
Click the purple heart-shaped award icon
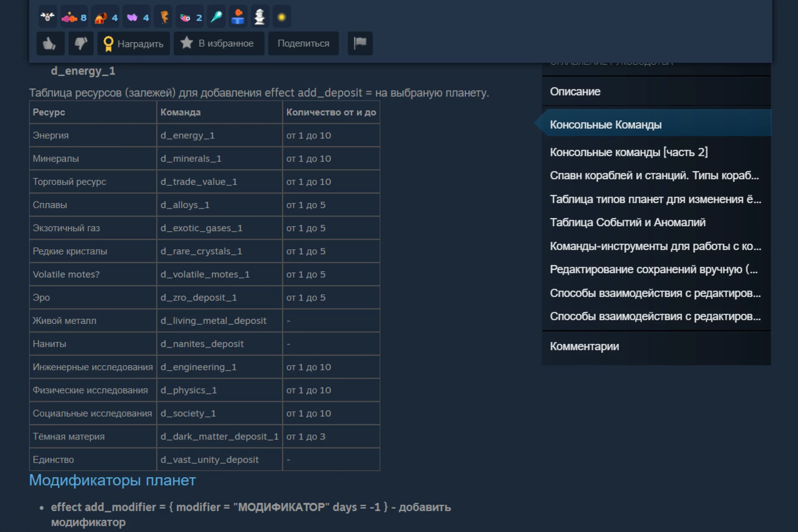click(x=132, y=17)
